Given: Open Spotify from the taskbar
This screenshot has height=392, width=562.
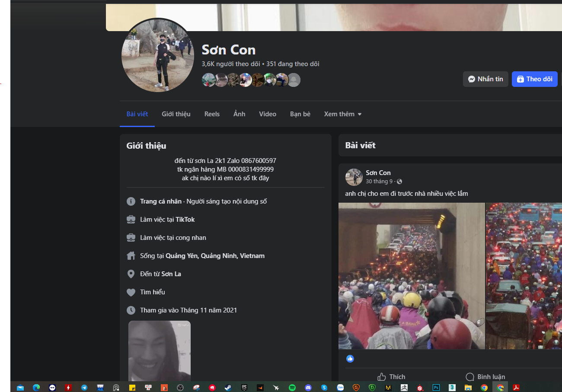Looking at the screenshot, I should (292, 388).
